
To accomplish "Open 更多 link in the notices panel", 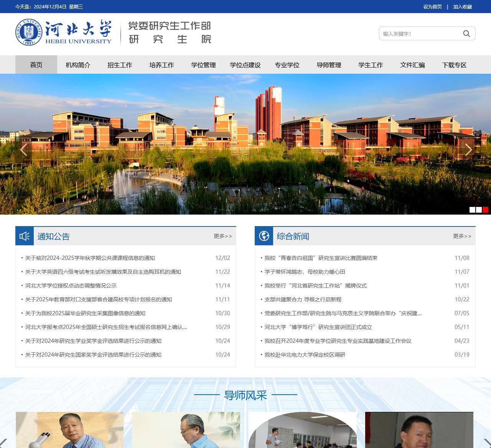I will 222,236.
